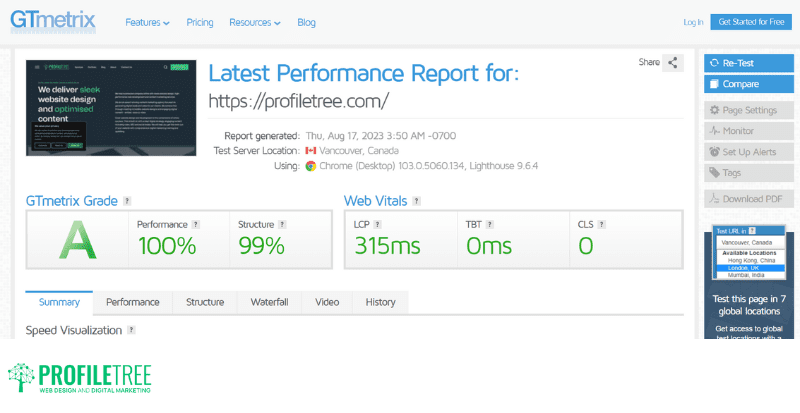Open the Pricing page
This screenshot has height=413, width=800.
pos(199,22)
